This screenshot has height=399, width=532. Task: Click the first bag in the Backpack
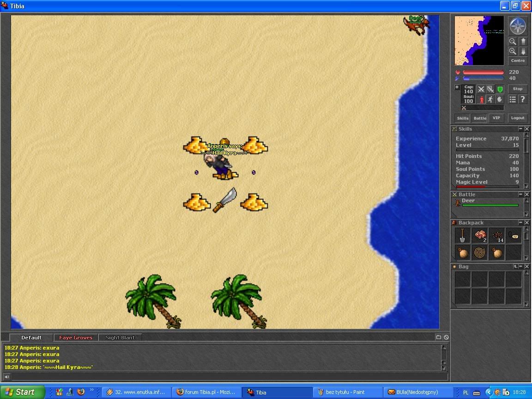coord(462,253)
